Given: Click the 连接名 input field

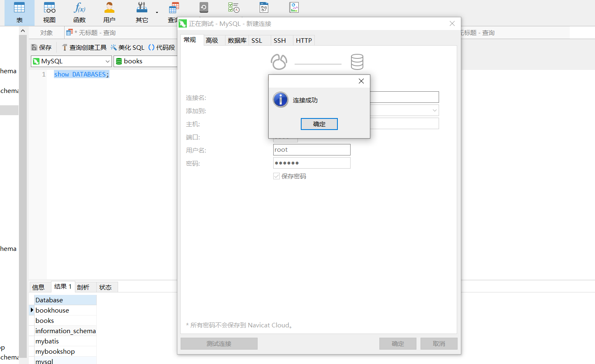Looking at the screenshot, I should click(x=404, y=97).
